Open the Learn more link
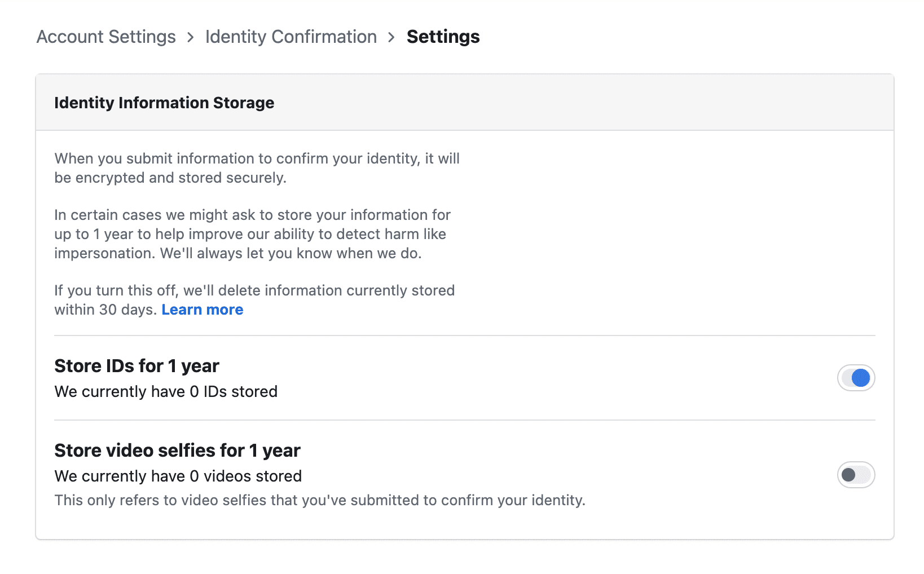924x574 pixels. pyautogui.click(x=202, y=310)
